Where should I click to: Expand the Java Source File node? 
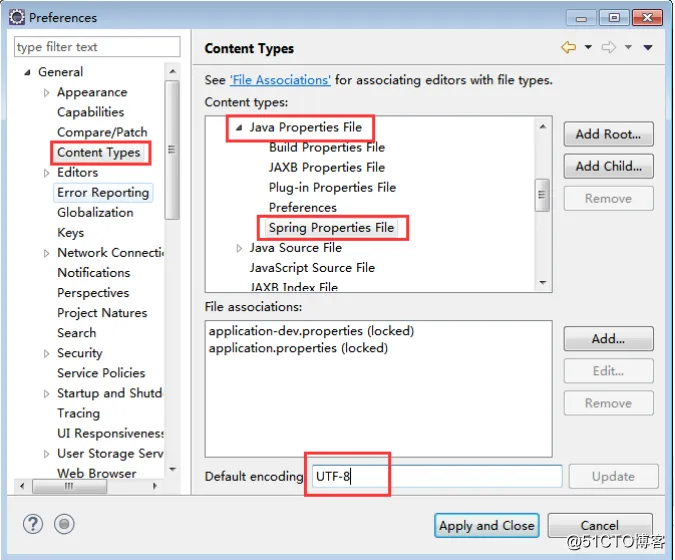(239, 248)
